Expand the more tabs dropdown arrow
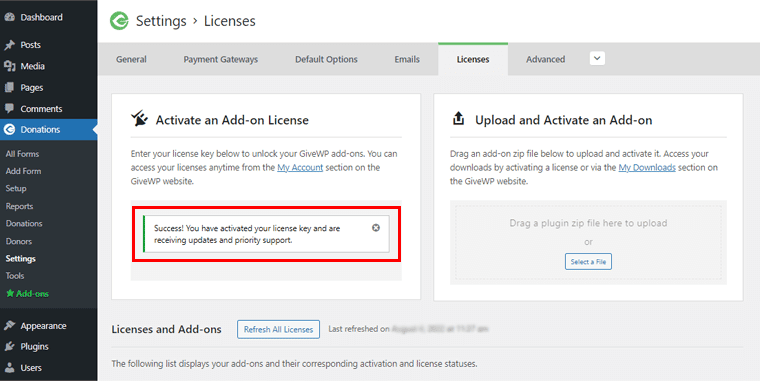The image size is (760, 381). (x=597, y=59)
